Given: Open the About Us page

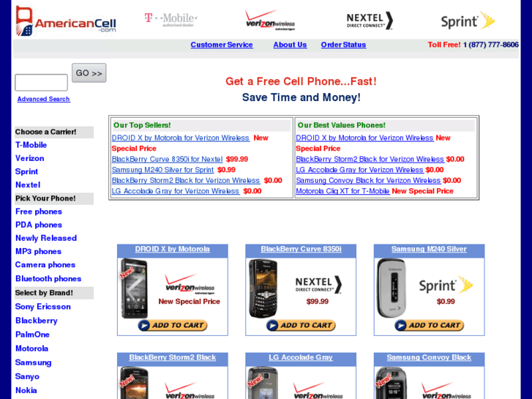Looking at the screenshot, I should [x=290, y=45].
